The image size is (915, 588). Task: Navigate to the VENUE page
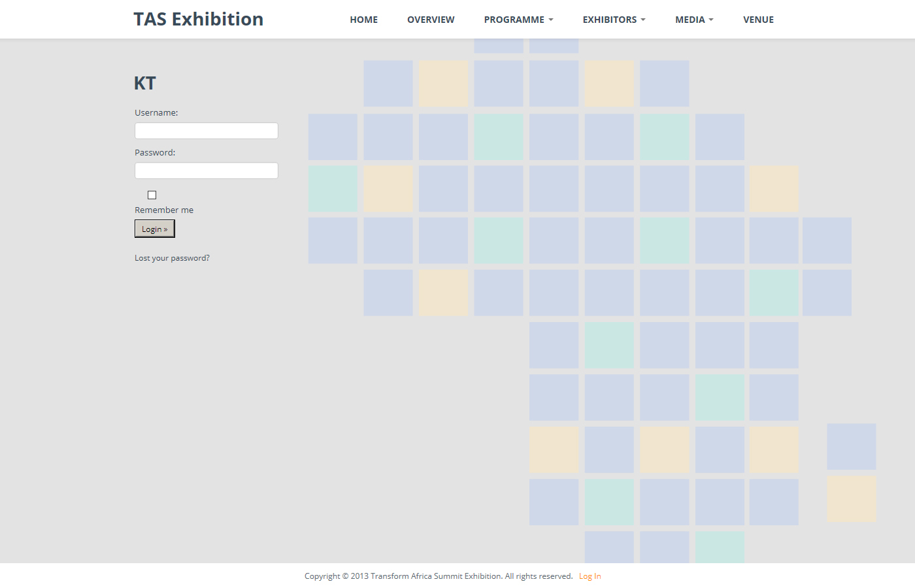point(758,20)
